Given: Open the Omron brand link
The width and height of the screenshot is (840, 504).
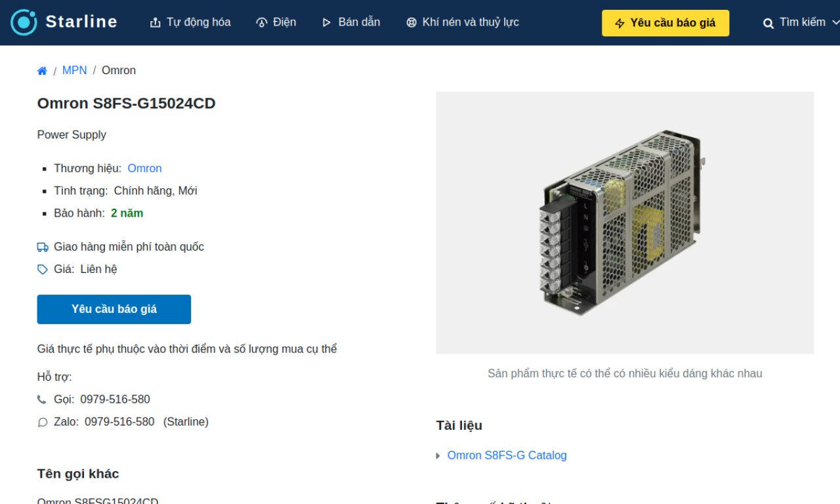Looking at the screenshot, I should point(144,168).
